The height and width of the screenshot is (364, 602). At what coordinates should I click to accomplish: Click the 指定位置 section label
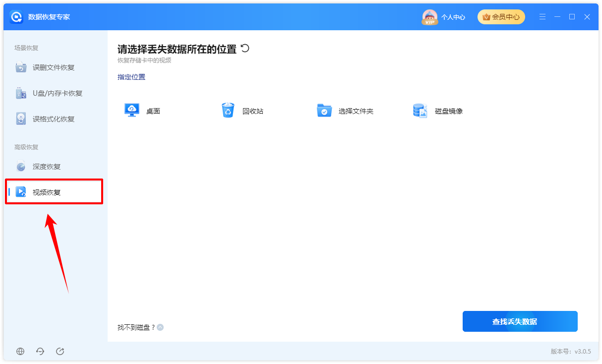tap(131, 77)
